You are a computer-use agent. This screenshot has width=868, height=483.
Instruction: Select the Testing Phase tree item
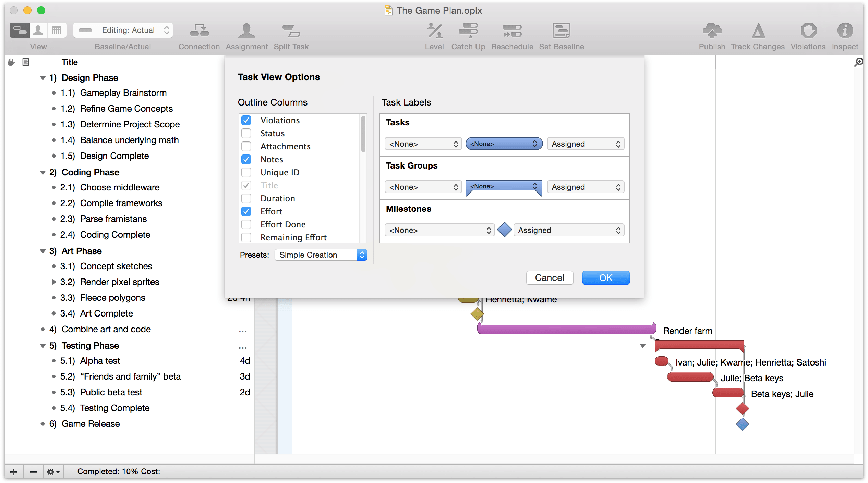(x=92, y=345)
